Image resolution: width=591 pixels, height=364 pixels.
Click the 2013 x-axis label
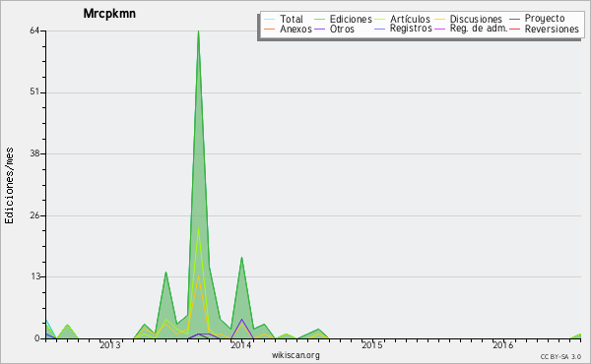(110, 345)
